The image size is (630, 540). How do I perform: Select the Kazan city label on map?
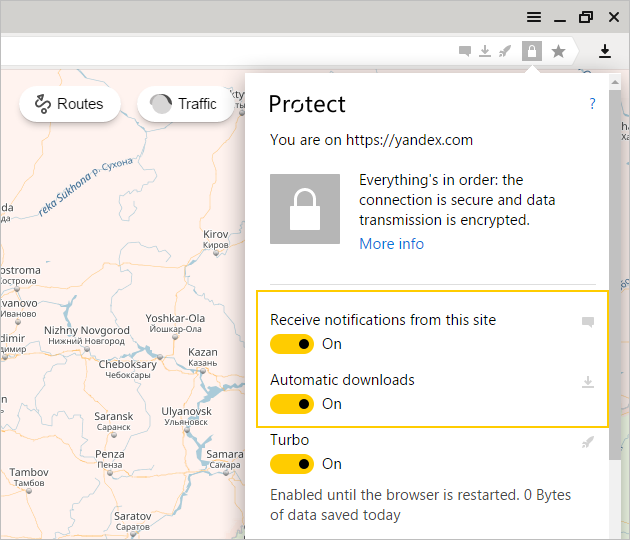pos(203,356)
